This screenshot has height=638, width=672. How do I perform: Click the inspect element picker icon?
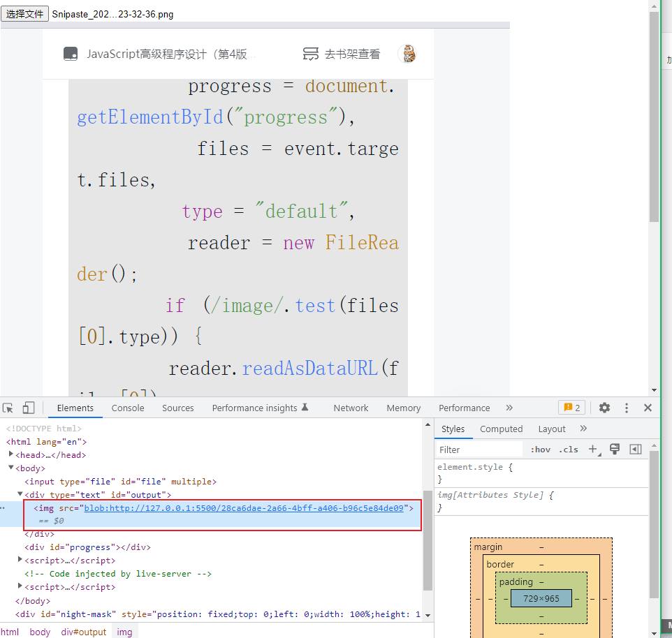point(8,408)
